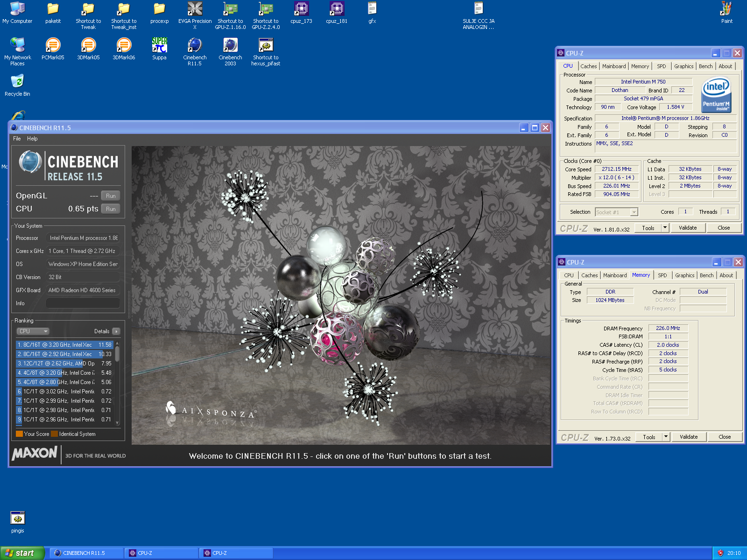Screen dimensions: 747x560
Task: Launch the Suppa SuperPi icon
Action: tap(159, 49)
